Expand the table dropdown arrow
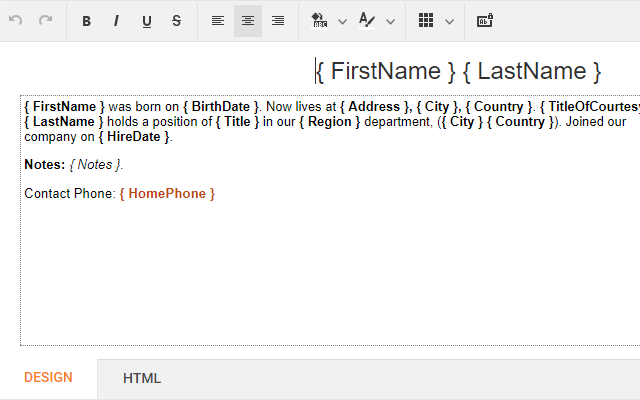This screenshot has width=640, height=400. (449, 21)
